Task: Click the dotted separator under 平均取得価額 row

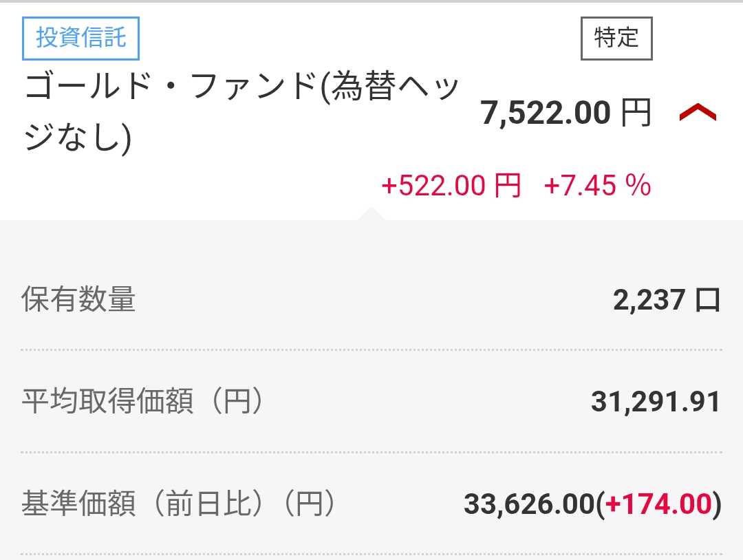Action: [371, 453]
